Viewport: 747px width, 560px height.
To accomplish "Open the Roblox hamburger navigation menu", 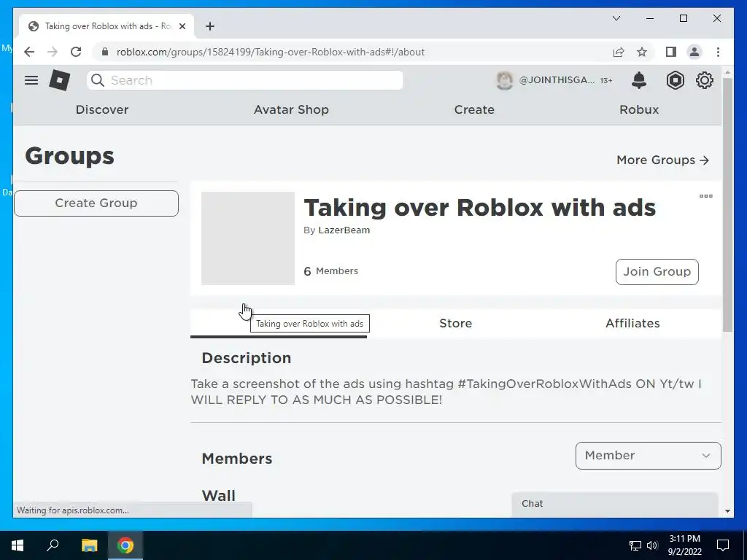I will tap(31, 80).
